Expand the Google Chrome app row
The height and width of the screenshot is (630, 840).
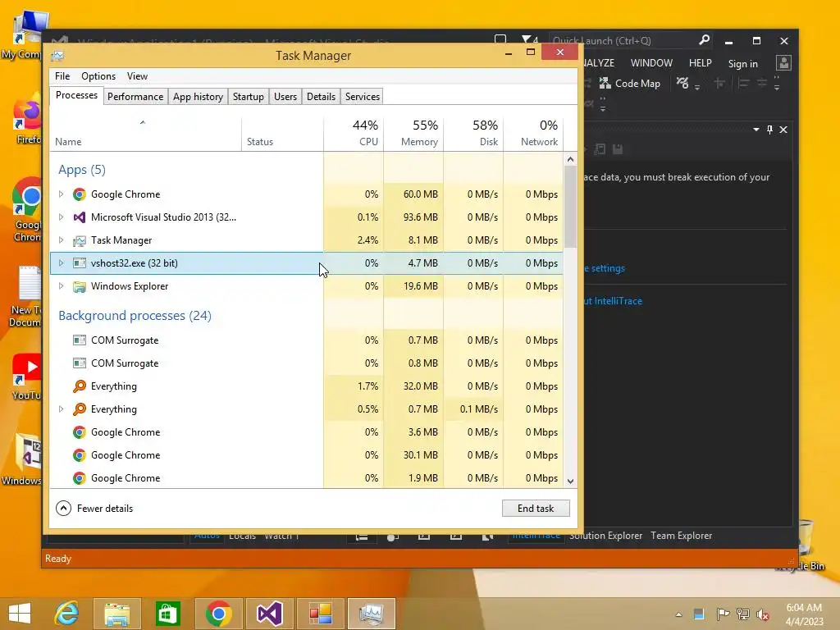61,194
